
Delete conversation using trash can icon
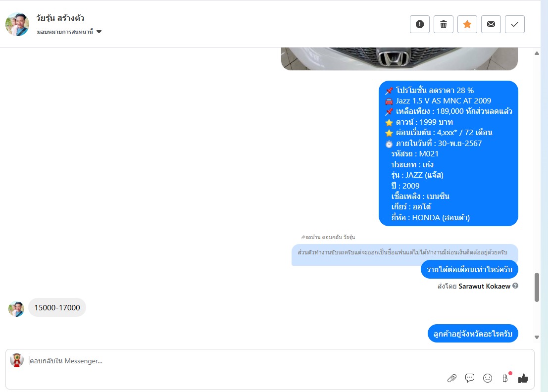[443, 24]
